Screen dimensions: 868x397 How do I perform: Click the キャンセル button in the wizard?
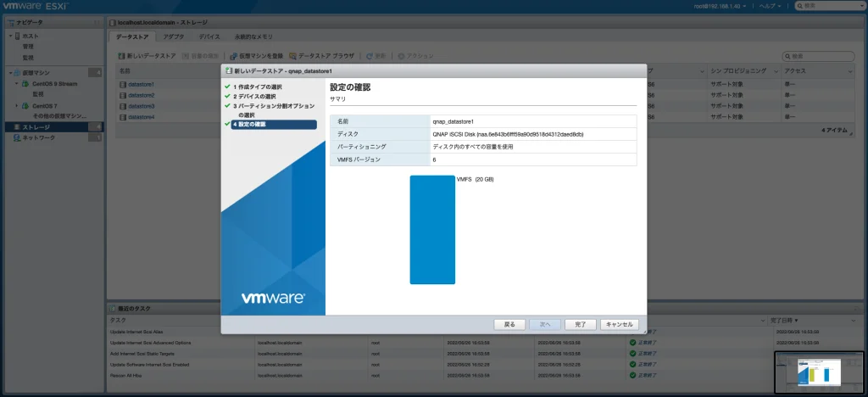[620, 324]
